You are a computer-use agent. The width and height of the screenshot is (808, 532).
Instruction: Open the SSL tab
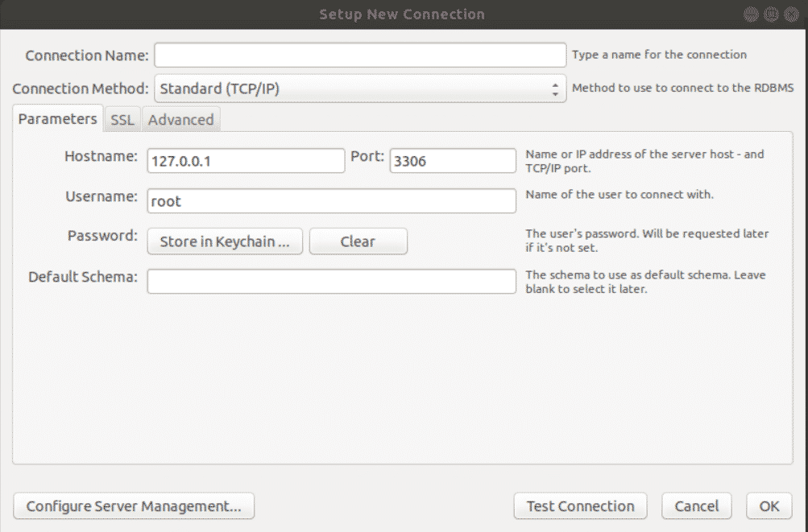pyautogui.click(x=122, y=120)
